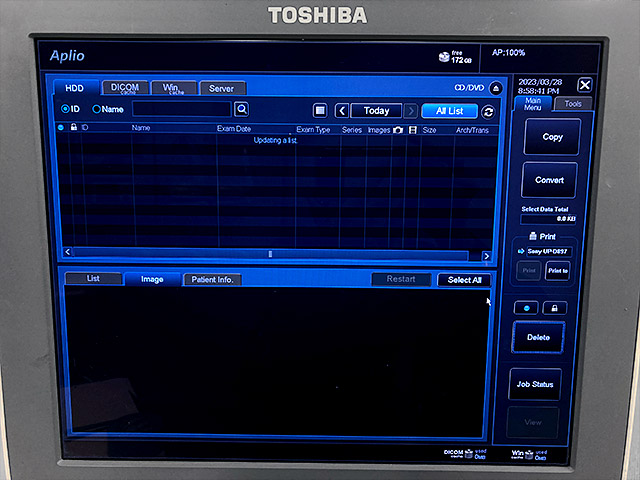Switch to the HDD tab

point(75,88)
